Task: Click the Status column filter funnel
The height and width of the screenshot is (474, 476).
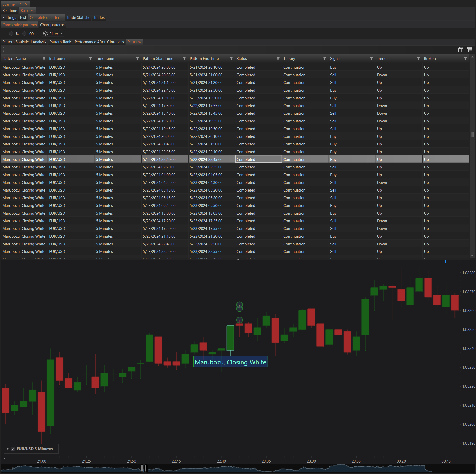Action: (x=278, y=59)
